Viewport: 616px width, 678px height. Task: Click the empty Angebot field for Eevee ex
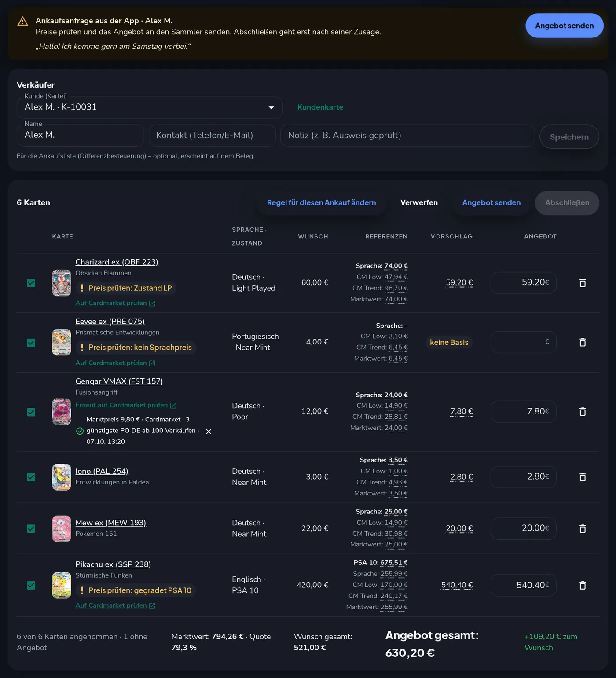coord(523,342)
